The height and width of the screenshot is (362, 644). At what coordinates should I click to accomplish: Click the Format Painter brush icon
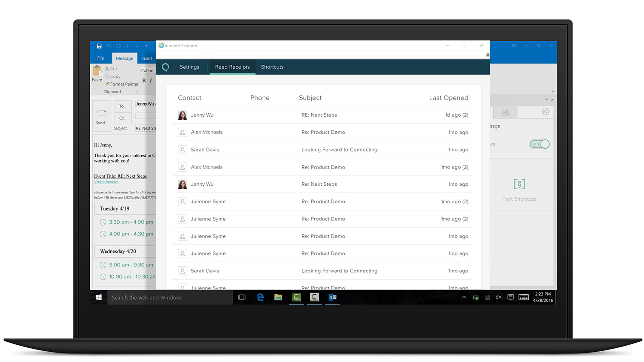point(107,84)
